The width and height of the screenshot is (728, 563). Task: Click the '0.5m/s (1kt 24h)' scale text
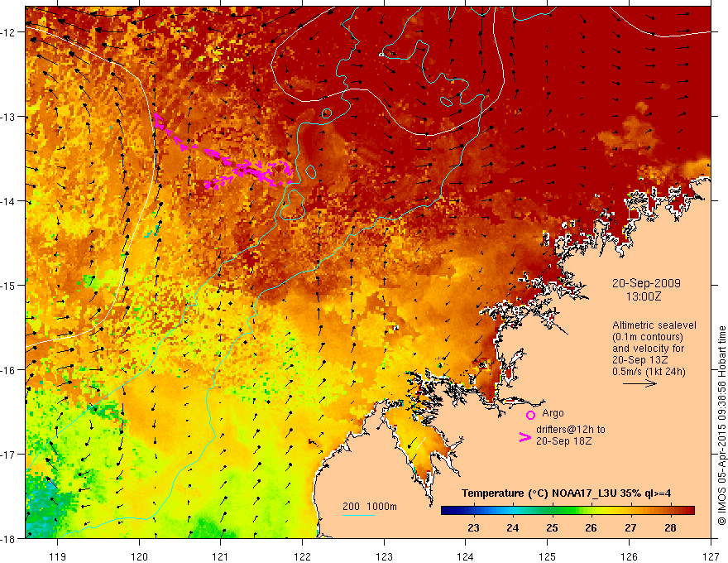pos(649,372)
